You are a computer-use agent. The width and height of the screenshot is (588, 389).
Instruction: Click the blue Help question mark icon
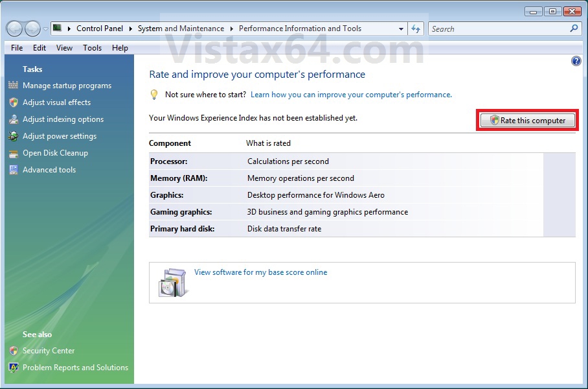576,61
